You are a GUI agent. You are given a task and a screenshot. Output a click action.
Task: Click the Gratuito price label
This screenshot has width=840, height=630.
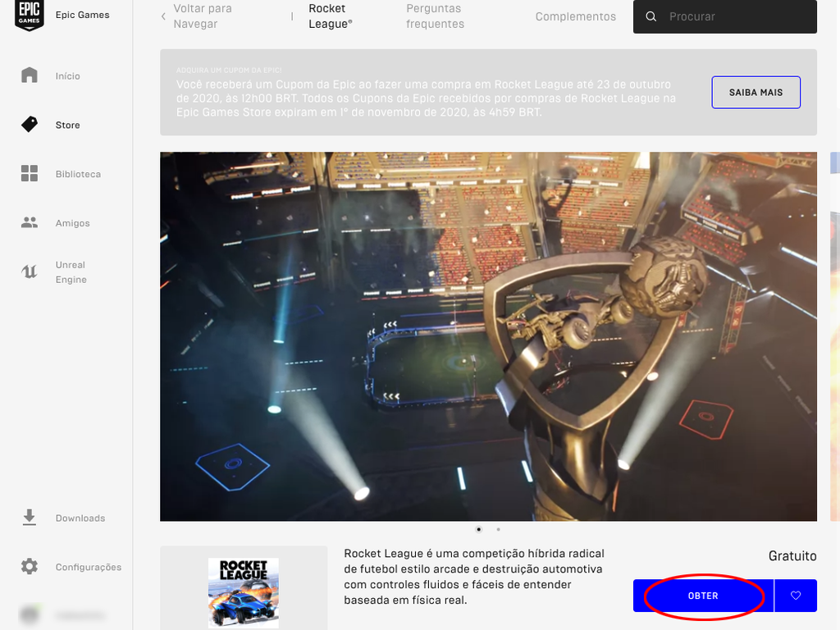[792, 555]
